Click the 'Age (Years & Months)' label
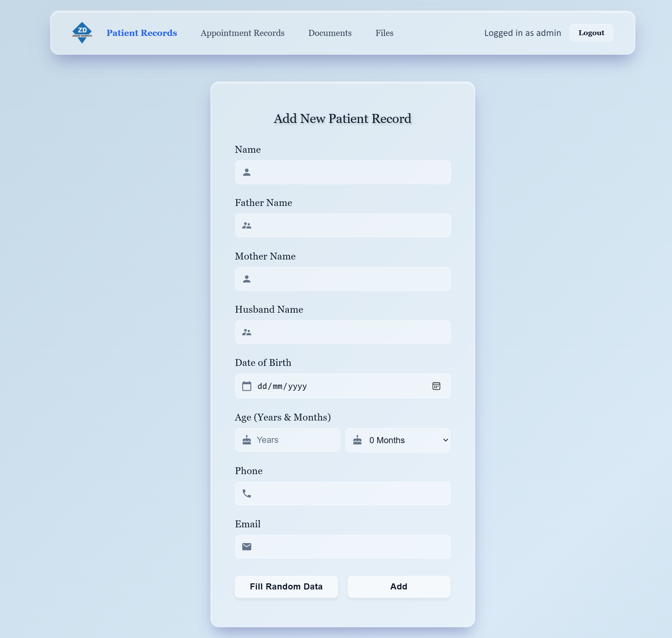 283,417
